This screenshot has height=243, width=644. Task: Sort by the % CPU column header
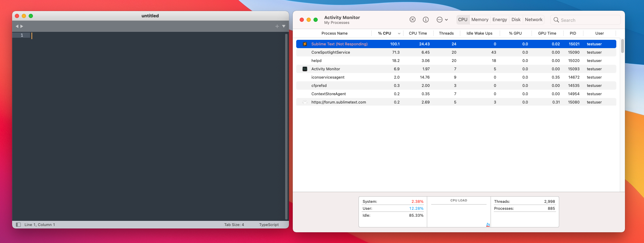pyautogui.click(x=384, y=33)
